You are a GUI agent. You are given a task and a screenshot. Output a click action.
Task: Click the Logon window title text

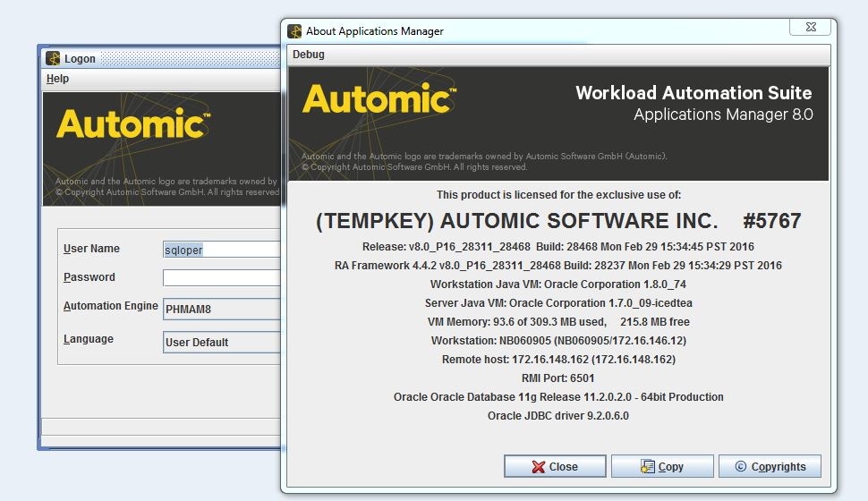[x=80, y=59]
